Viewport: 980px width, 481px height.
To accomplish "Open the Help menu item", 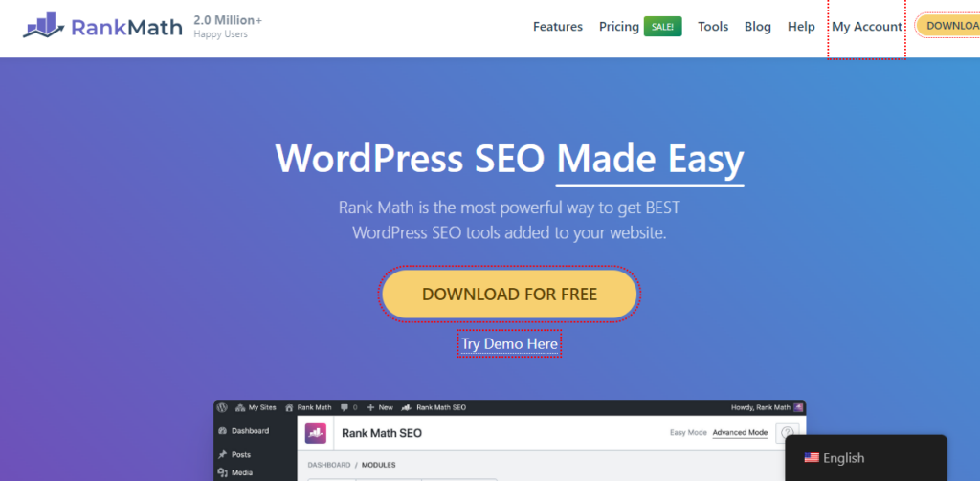I will click(x=801, y=27).
